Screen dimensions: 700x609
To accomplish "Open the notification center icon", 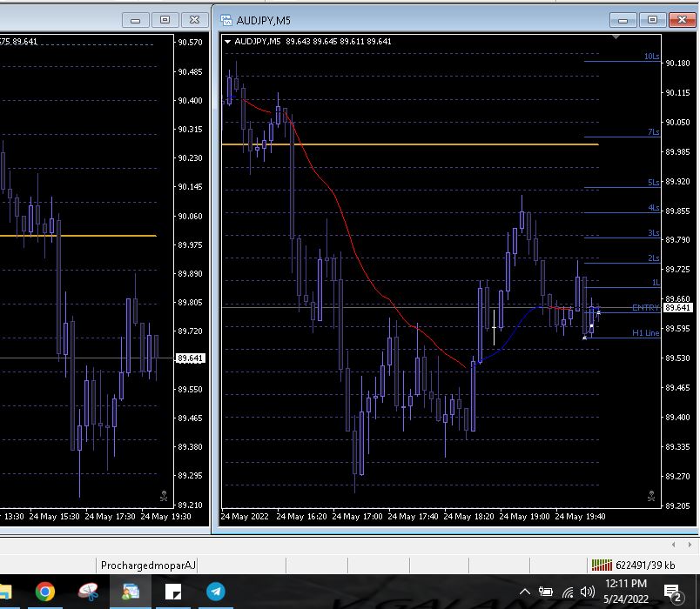I will 672,592.
